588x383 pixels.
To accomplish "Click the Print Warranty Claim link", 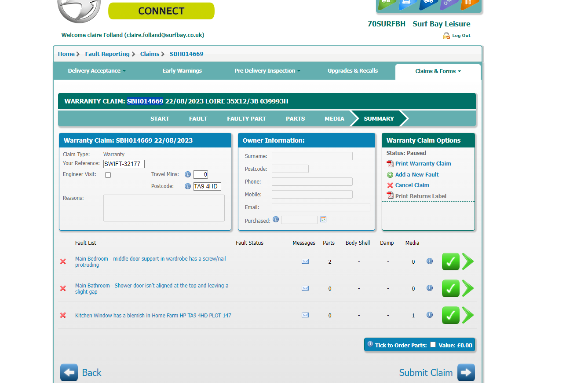I will (423, 164).
